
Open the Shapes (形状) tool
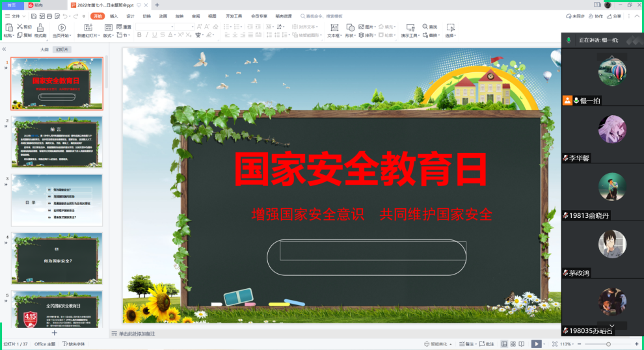[351, 30]
